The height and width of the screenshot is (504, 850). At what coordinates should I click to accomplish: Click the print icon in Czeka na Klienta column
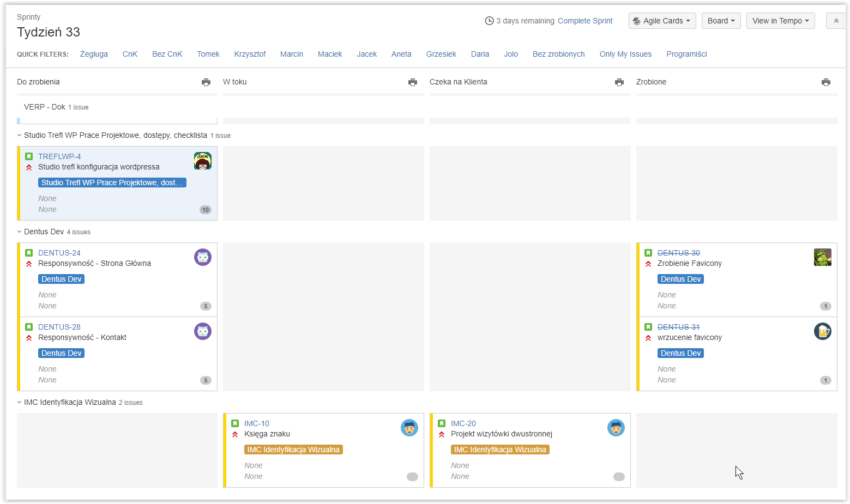pos(619,82)
